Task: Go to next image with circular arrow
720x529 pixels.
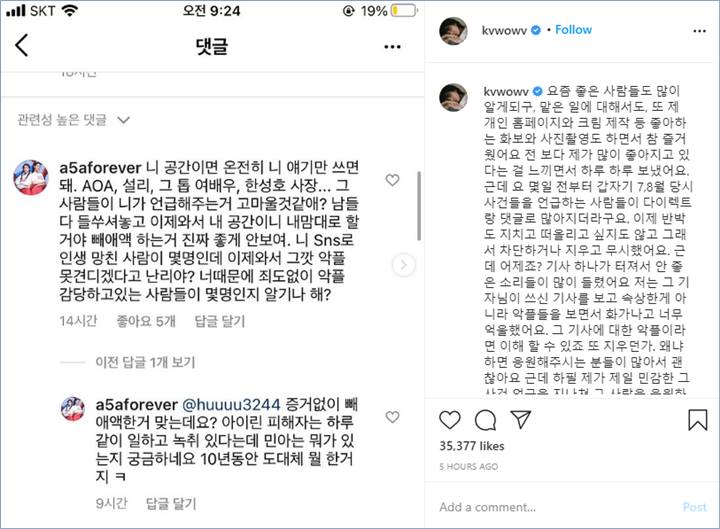Action: tap(404, 264)
